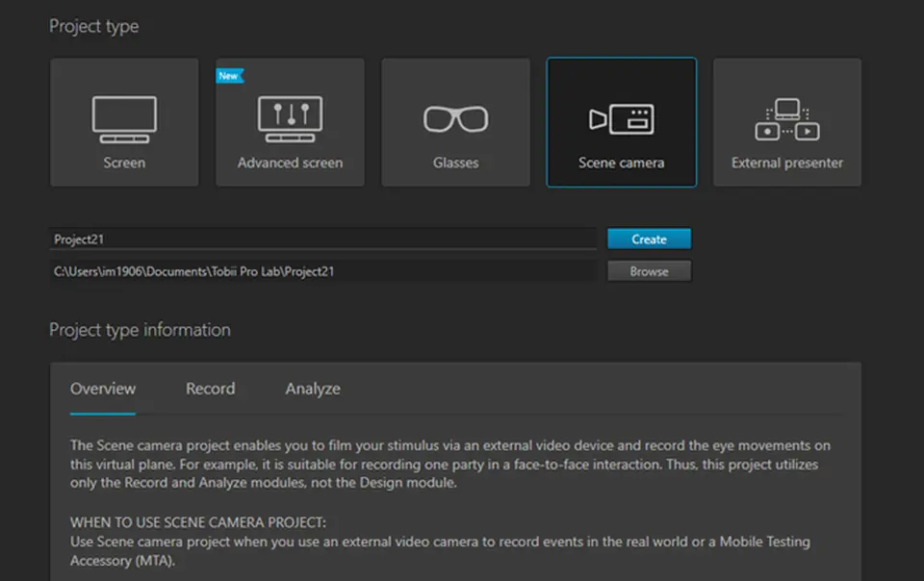This screenshot has width=924, height=581.
Task: Click the Project type heading
Action: (x=94, y=27)
